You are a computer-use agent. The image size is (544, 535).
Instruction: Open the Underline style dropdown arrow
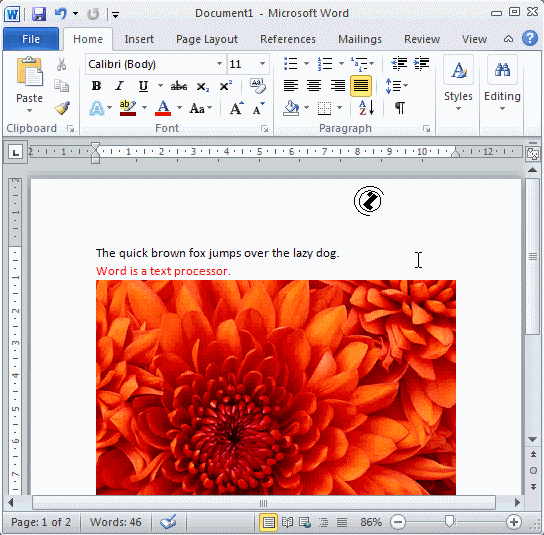tap(160, 86)
